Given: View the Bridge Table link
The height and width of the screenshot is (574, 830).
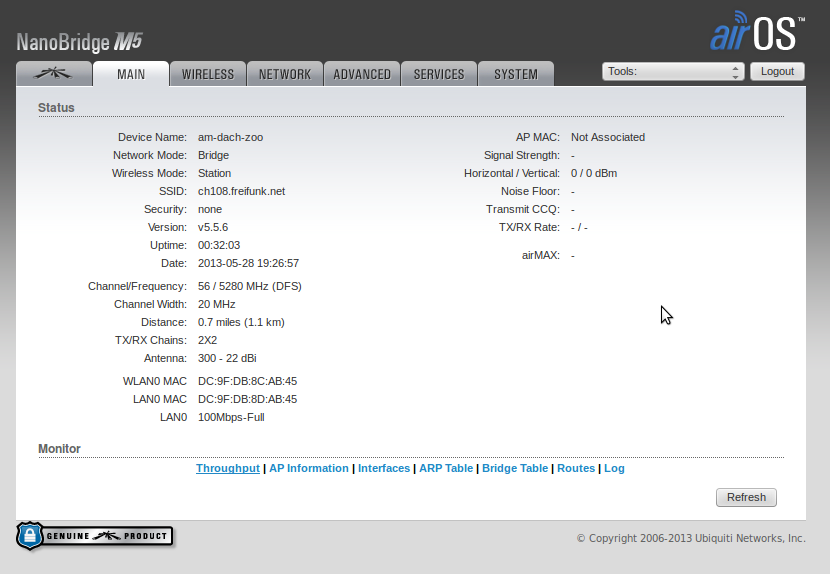Looking at the screenshot, I should pyautogui.click(x=515, y=468).
